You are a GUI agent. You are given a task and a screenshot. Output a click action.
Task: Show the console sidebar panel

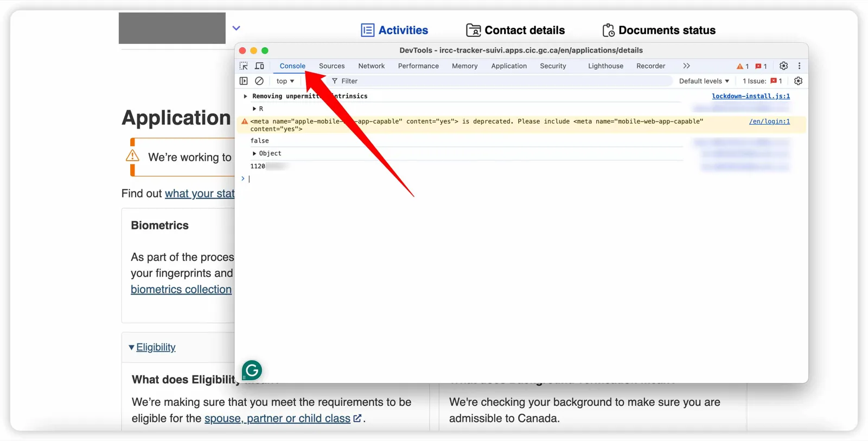pyautogui.click(x=244, y=81)
